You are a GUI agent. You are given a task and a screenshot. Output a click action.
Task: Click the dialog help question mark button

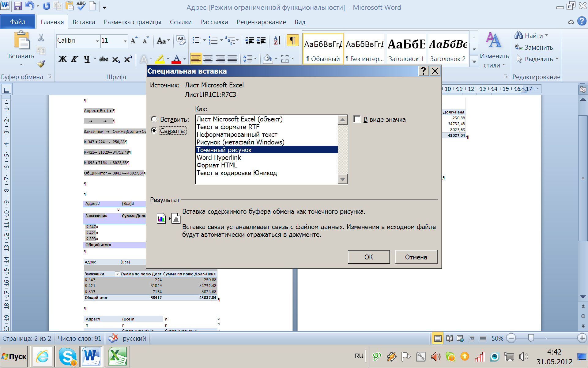point(423,71)
